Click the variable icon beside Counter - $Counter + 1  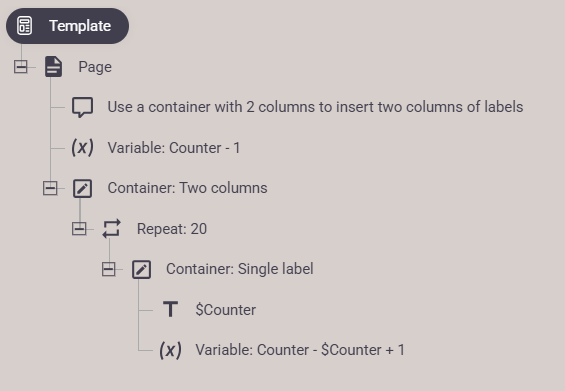tap(170, 350)
